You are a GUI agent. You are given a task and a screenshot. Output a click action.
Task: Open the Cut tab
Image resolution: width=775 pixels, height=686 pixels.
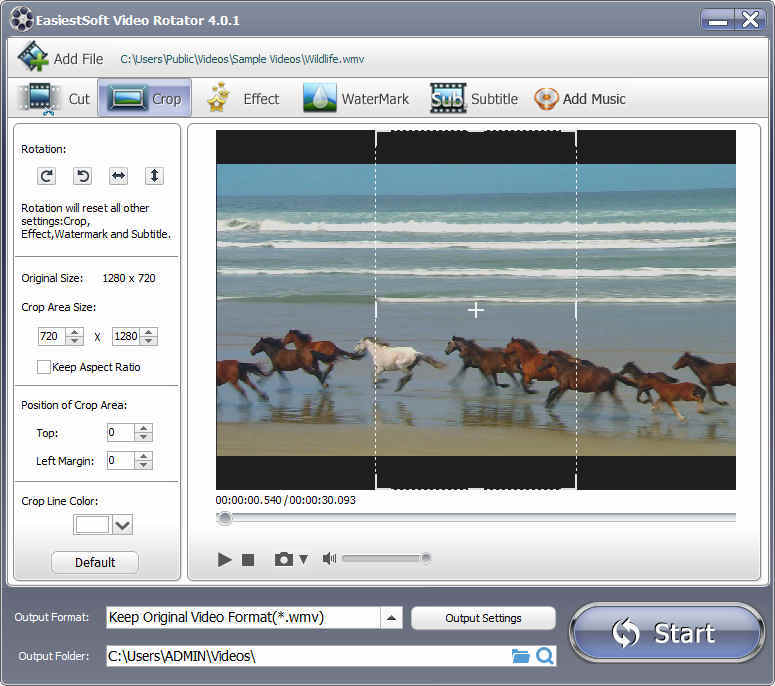pos(53,98)
